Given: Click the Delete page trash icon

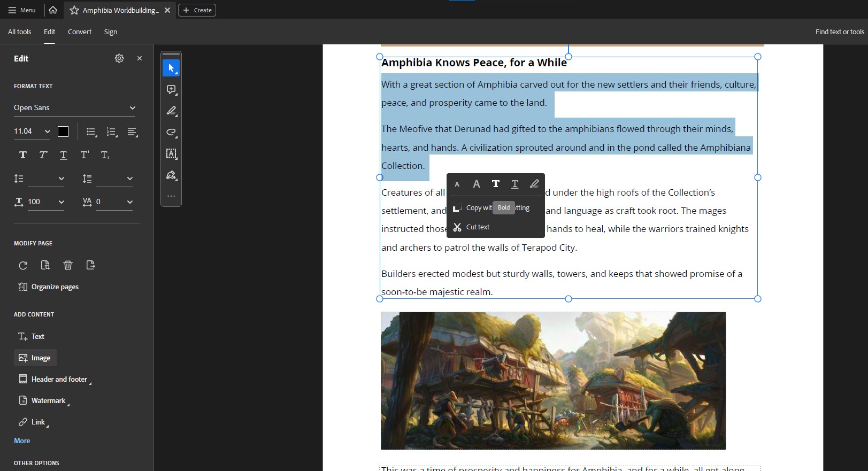Looking at the screenshot, I should point(68,265).
